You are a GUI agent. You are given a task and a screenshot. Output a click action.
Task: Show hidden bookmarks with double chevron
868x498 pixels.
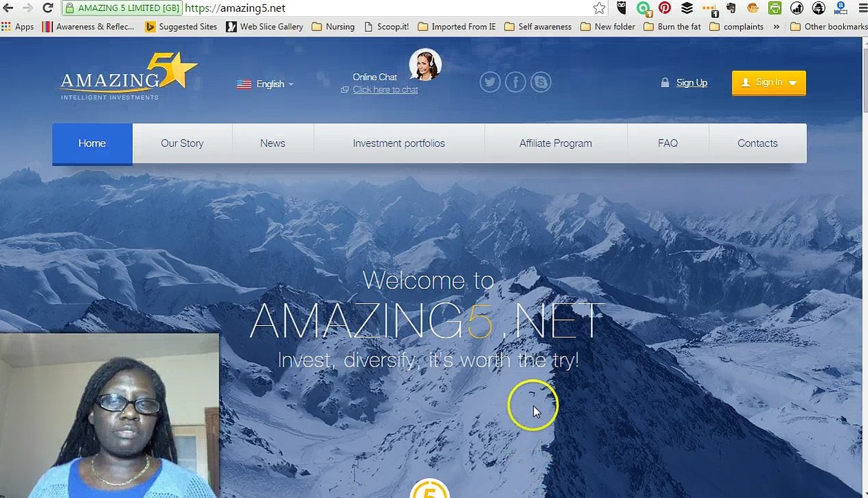click(776, 27)
